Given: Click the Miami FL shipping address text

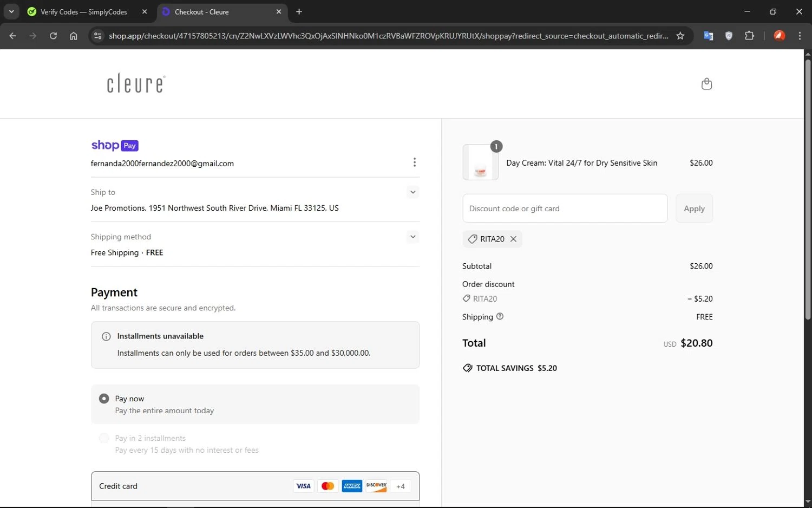Looking at the screenshot, I should coord(215,208).
